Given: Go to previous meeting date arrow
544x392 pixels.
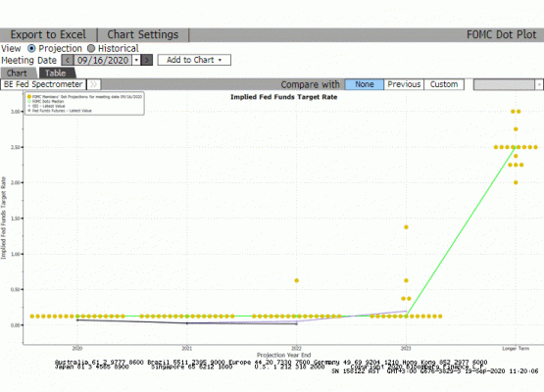Looking at the screenshot, I should click(67, 60).
